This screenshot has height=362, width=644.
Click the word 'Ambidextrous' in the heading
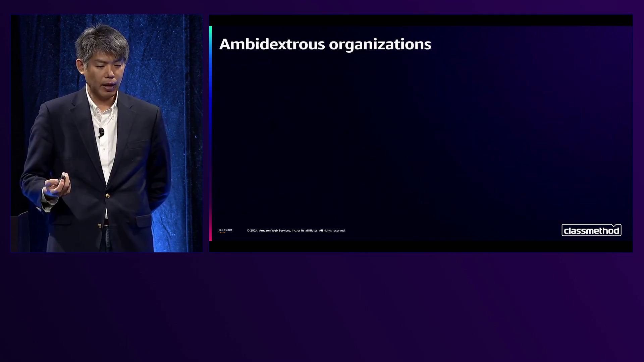(x=272, y=44)
